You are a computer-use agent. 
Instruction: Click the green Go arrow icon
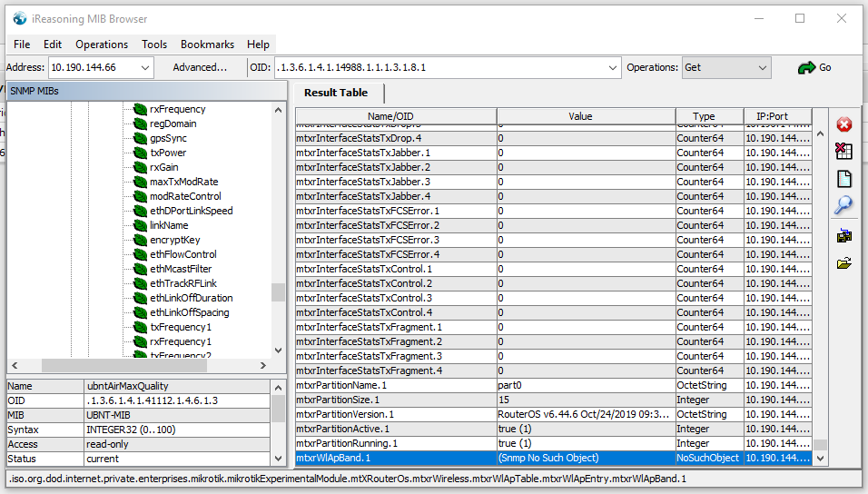(806, 67)
